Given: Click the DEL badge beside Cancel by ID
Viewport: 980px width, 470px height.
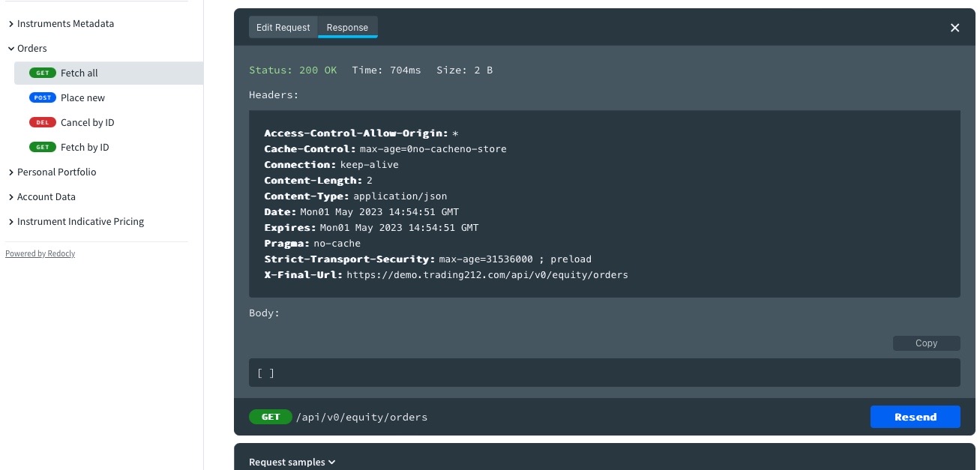Looking at the screenshot, I should coord(43,122).
